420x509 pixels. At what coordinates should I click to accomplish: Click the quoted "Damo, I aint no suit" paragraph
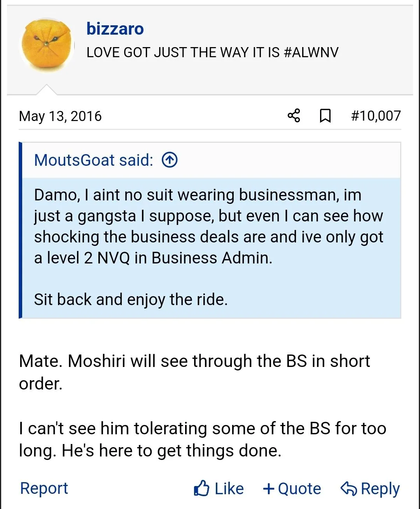[208, 226]
